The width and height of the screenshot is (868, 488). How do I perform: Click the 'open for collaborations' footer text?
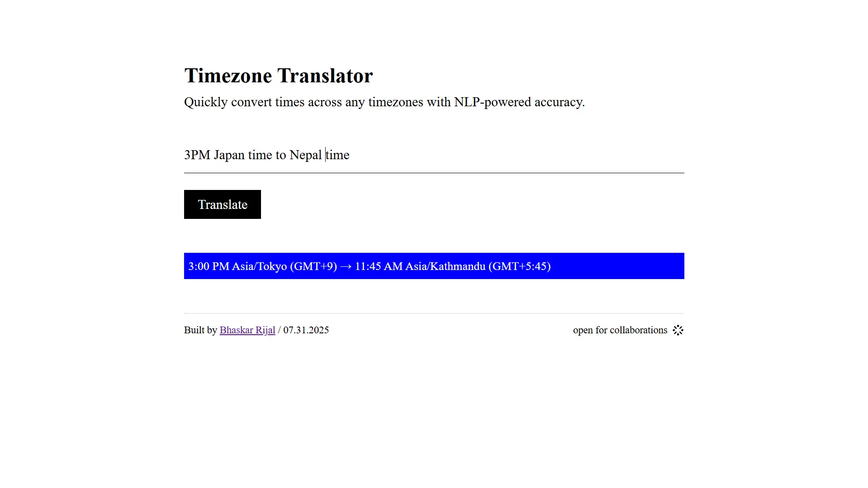coord(619,330)
